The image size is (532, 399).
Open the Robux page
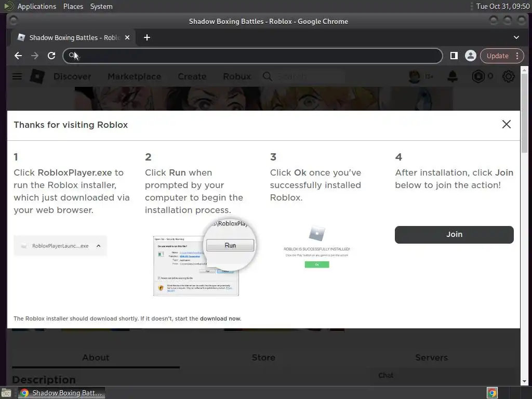tap(237, 77)
